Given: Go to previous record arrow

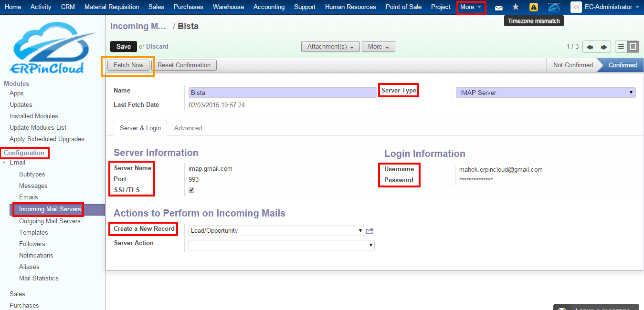Looking at the screenshot, I should coord(591,47).
